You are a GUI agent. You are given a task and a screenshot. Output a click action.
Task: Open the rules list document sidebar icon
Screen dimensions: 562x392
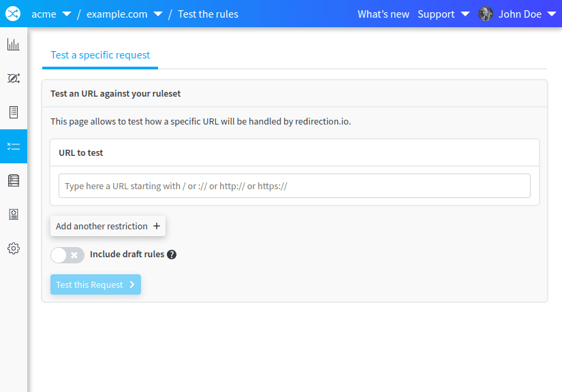[13, 112]
